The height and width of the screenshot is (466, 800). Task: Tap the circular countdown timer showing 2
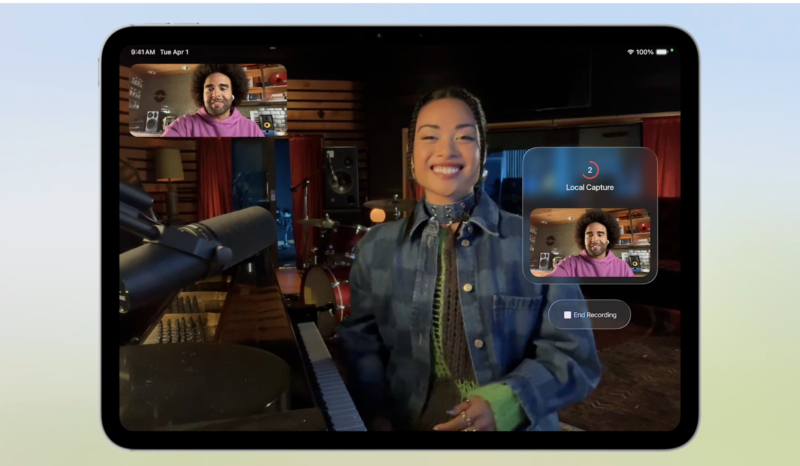590,170
